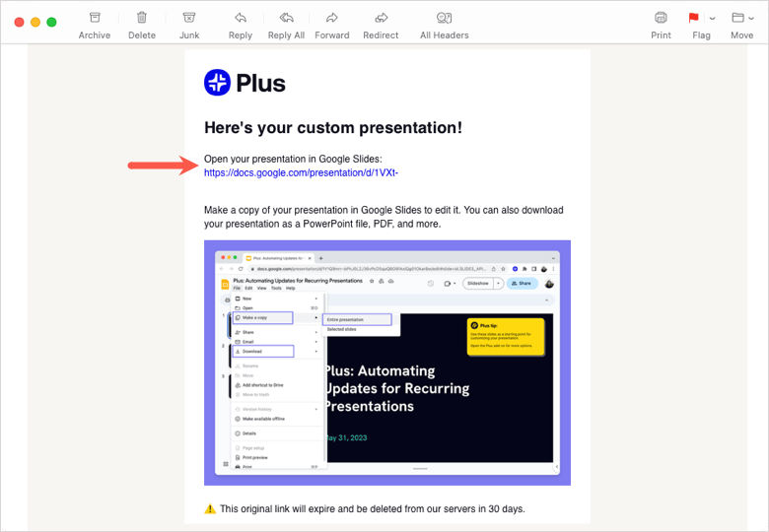Screen dimensions: 769x532
Task: Close the mail window red button
Action: click(19, 22)
